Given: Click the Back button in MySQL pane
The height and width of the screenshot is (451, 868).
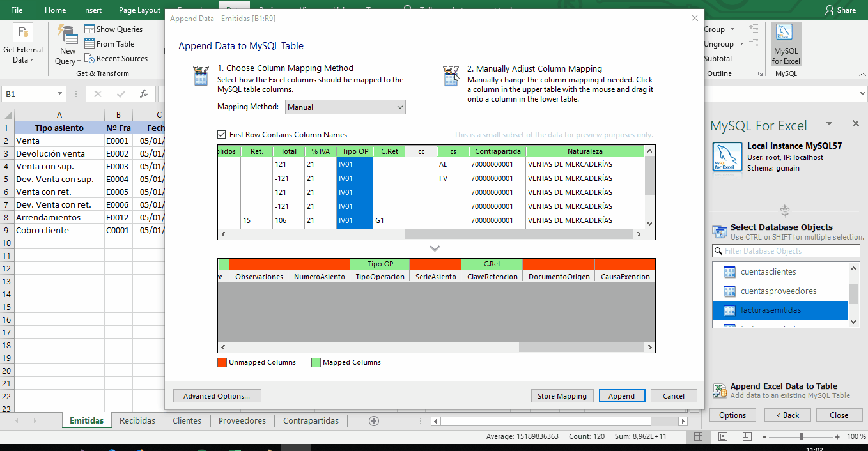Looking at the screenshot, I should pyautogui.click(x=787, y=415).
